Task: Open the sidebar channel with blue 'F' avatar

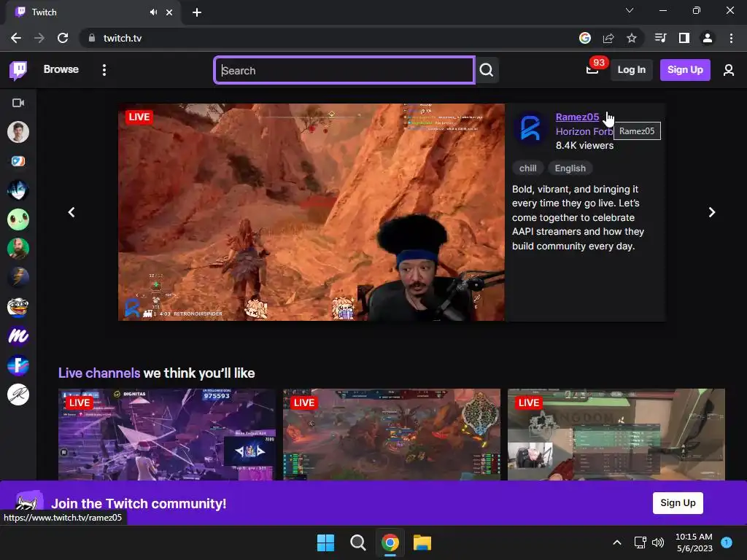Action: pyautogui.click(x=18, y=365)
